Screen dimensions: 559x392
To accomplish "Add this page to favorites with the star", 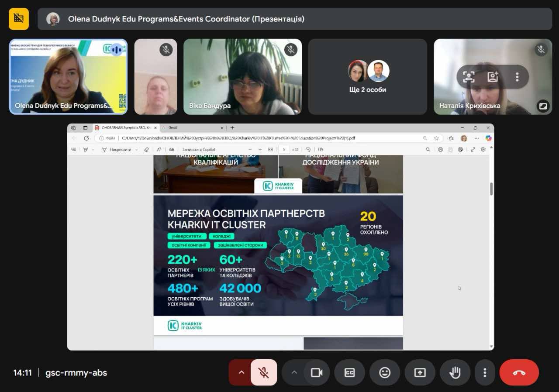I will [x=436, y=138].
